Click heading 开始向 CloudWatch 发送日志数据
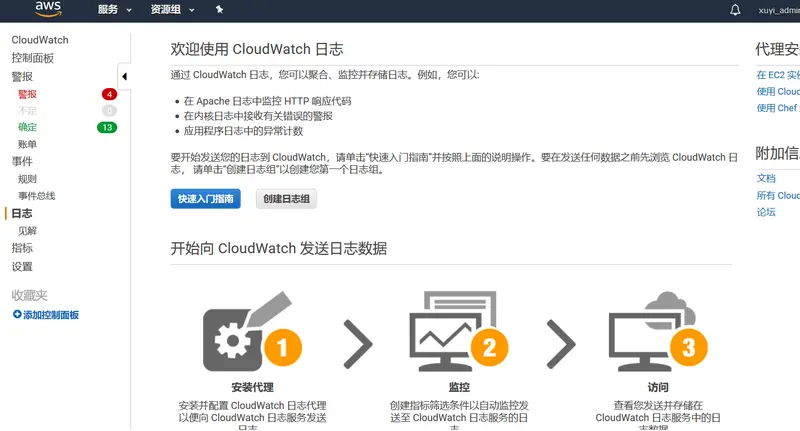Image resolution: width=800 pixels, height=431 pixels. [279, 248]
